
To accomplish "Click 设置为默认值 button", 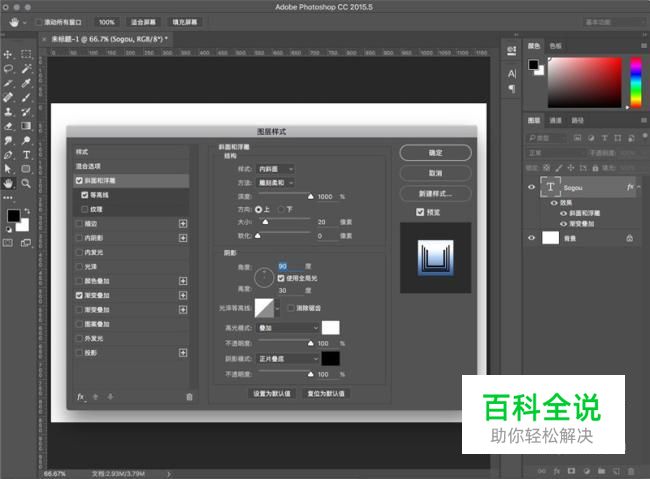I will [x=272, y=393].
